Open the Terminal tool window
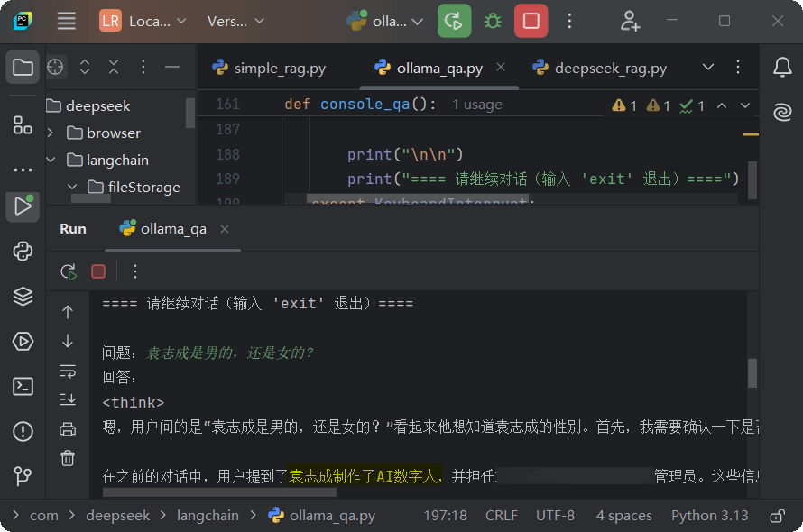The image size is (803, 532). pyautogui.click(x=23, y=386)
